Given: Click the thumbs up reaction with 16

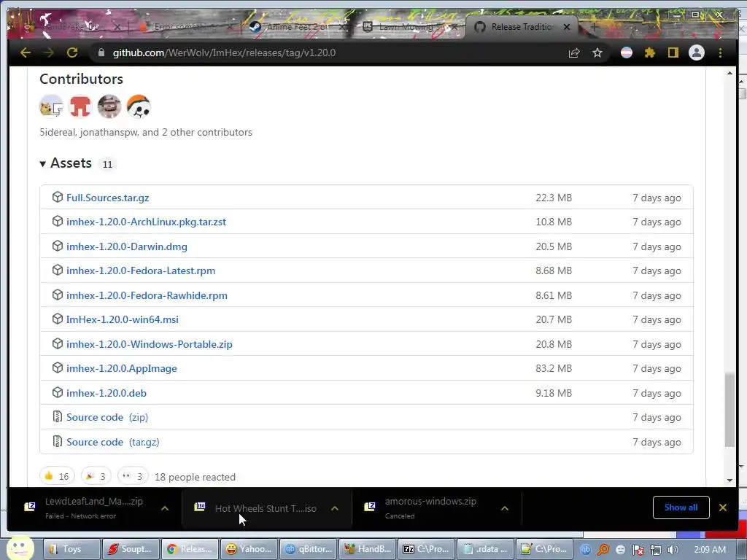Looking at the screenshot, I should pos(57,475).
